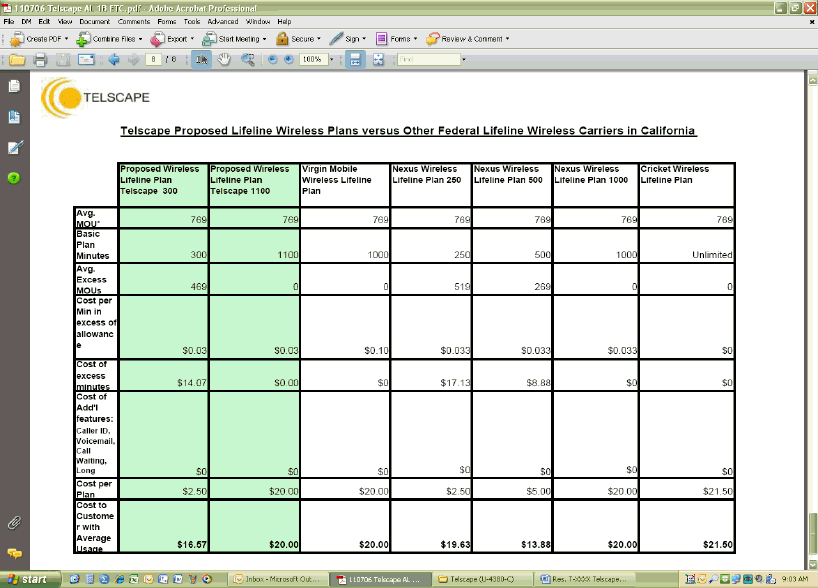
Task: Enable scrolling pages view mode
Action: (x=355, y=60)
